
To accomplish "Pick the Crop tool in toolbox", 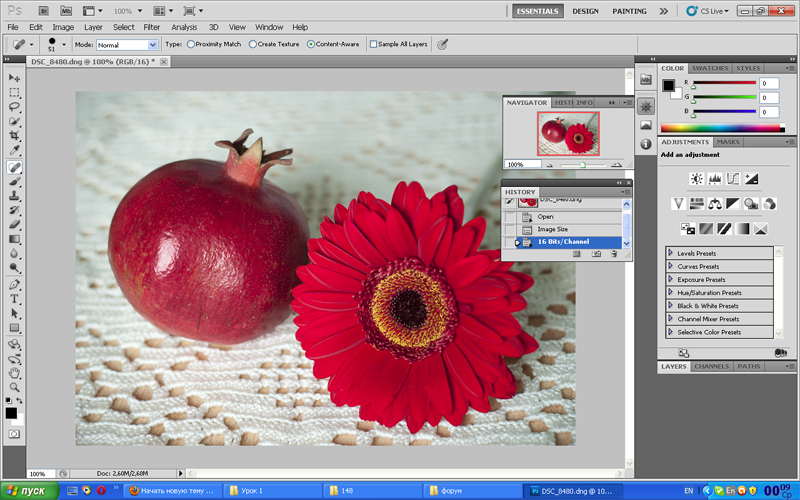I will 14,136.
